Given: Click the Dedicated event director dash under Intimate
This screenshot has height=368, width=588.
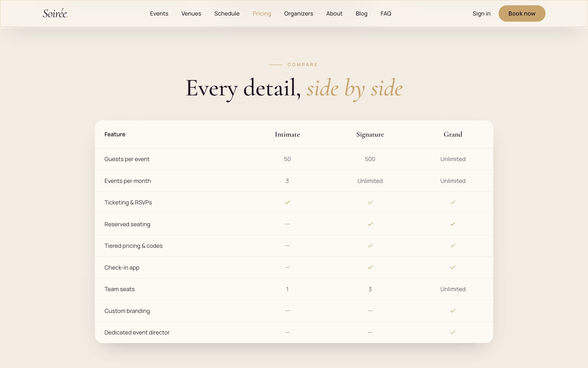Looking at the screenshot, I should [x=287, y=332].
